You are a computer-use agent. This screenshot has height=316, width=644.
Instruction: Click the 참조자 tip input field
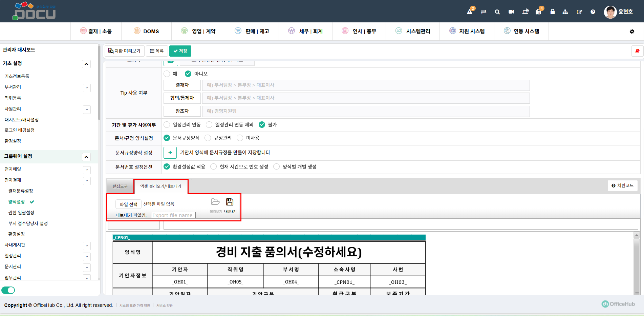click(x=366, y=111)
